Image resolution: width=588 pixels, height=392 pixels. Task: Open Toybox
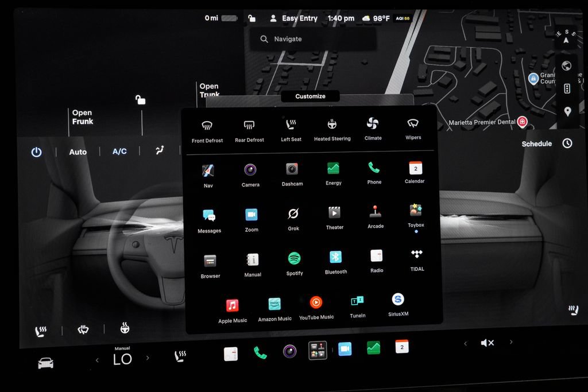point(416,210)
